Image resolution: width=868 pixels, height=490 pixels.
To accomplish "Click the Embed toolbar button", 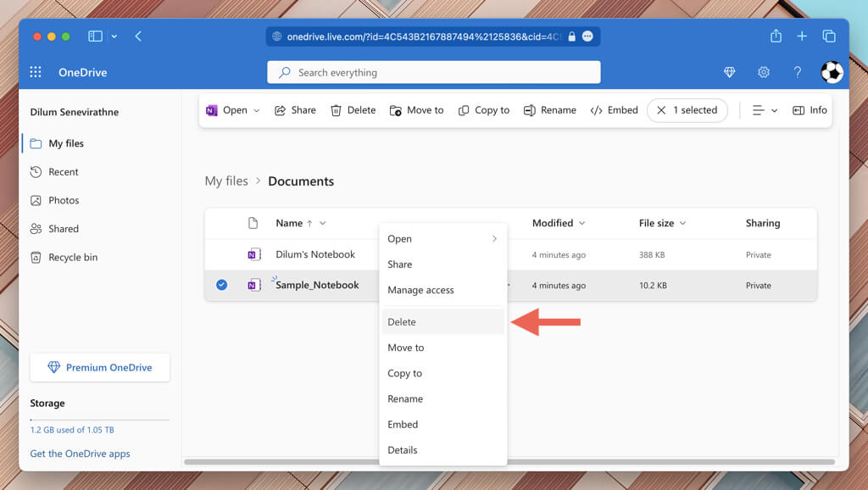I will 614,110.
